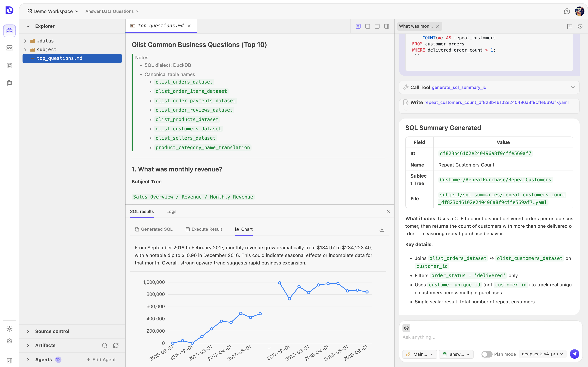Select editor-only layout icon

[x=358, y=26]
